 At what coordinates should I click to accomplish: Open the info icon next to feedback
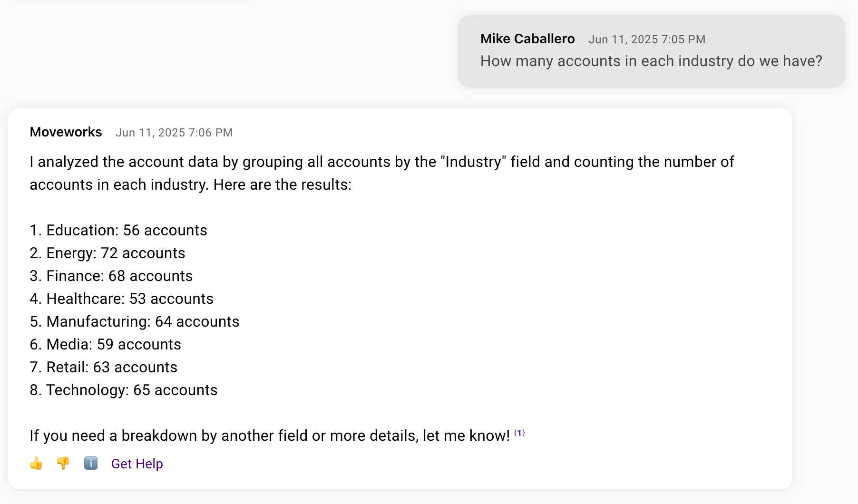click(x=91, y=463)
